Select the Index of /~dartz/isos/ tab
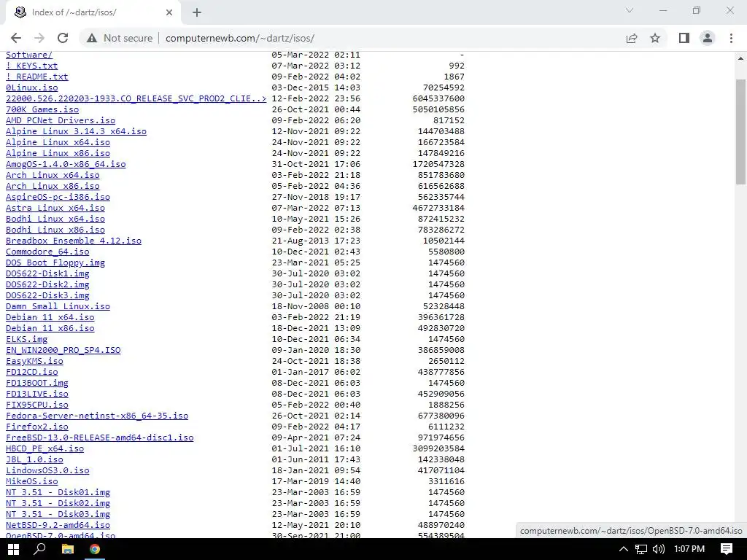Image resolution: width=747 pixels, height=560 pixels. click(93, 12)
